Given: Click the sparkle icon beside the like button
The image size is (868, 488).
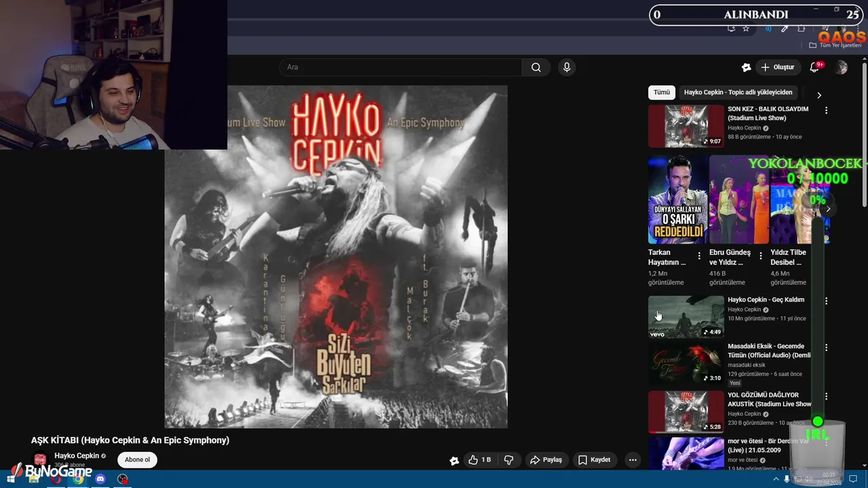Looking at the screenshot, I should [x=454, y=460].
